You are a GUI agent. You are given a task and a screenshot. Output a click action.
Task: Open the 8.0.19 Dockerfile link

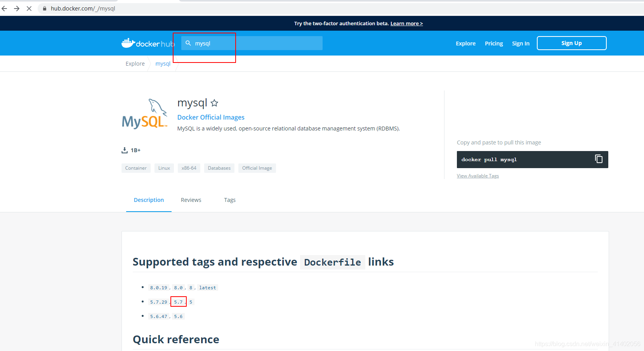(x=159, y=288)
